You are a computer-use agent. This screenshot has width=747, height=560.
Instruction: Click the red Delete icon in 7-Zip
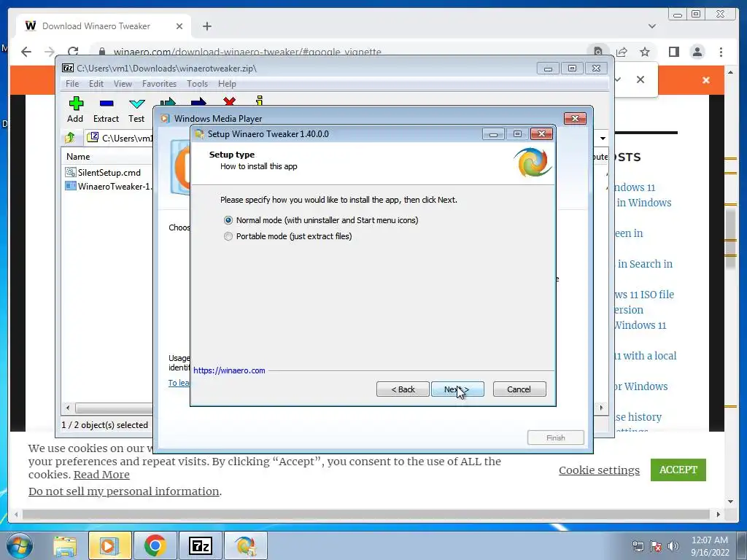click(x=229, y=101)
